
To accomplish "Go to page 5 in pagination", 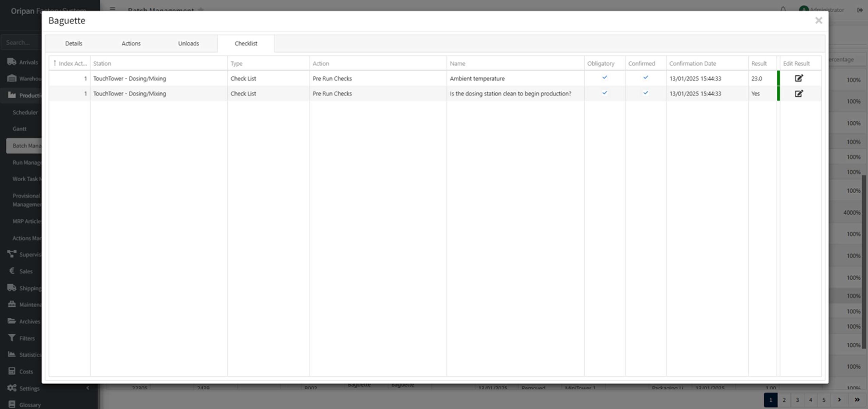I will point(824,400).
